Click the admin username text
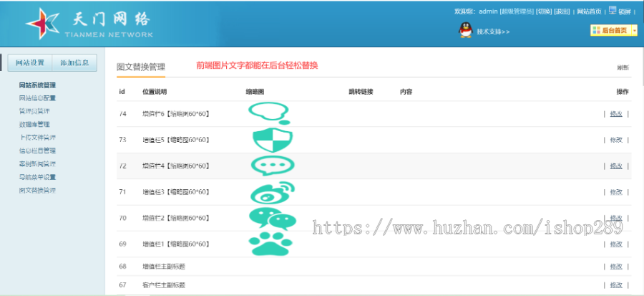Viewport: 644px width, 296px height. [488, 11]
